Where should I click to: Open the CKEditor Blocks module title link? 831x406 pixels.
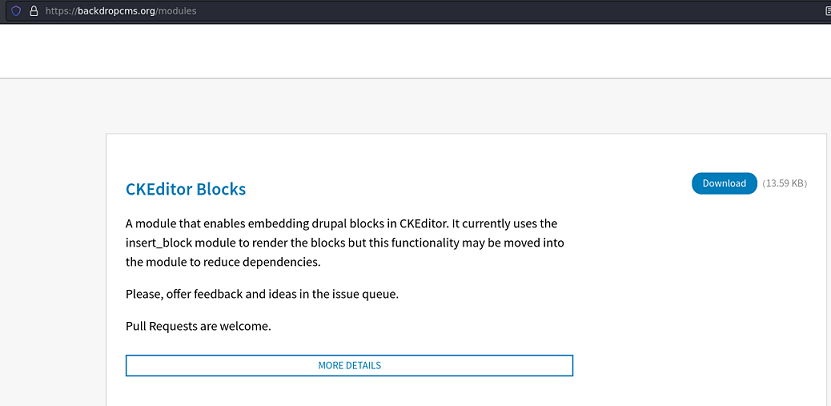tap(185, 189)
